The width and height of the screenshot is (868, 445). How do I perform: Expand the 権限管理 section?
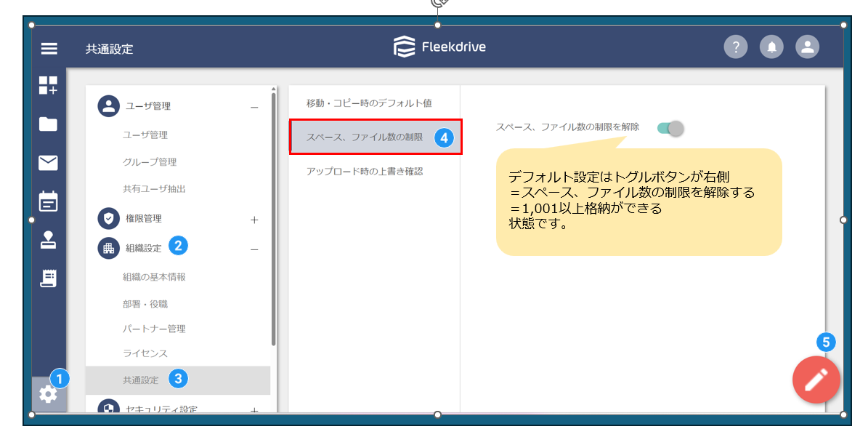pyautogui.click(x=254, y=219)
